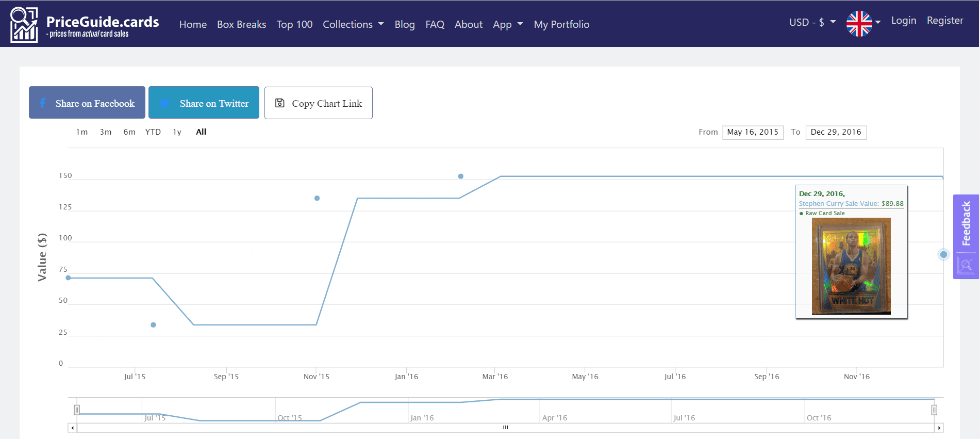
Task: Share chart on Facebook
Action: (87, 103)
